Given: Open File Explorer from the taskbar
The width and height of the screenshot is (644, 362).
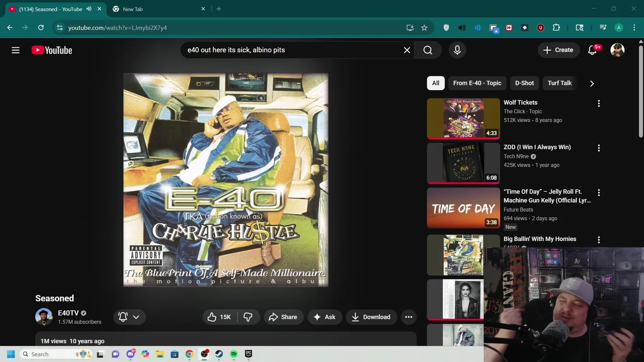Looking at the screenshot, I should click(159, 354).
